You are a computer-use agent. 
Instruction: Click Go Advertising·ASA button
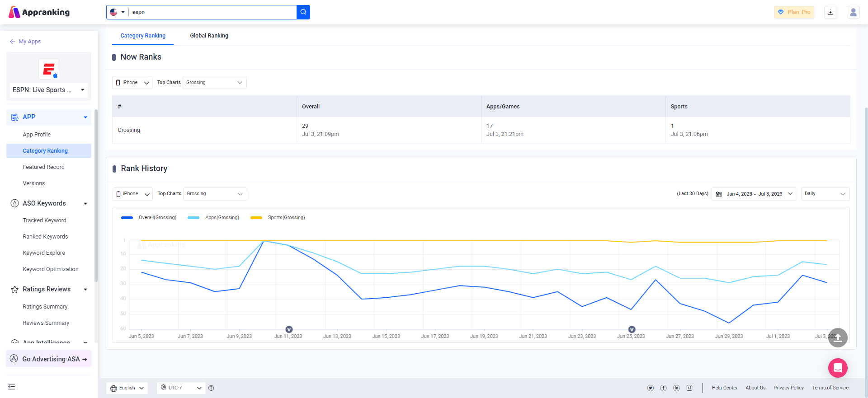[x=49, y=359]
